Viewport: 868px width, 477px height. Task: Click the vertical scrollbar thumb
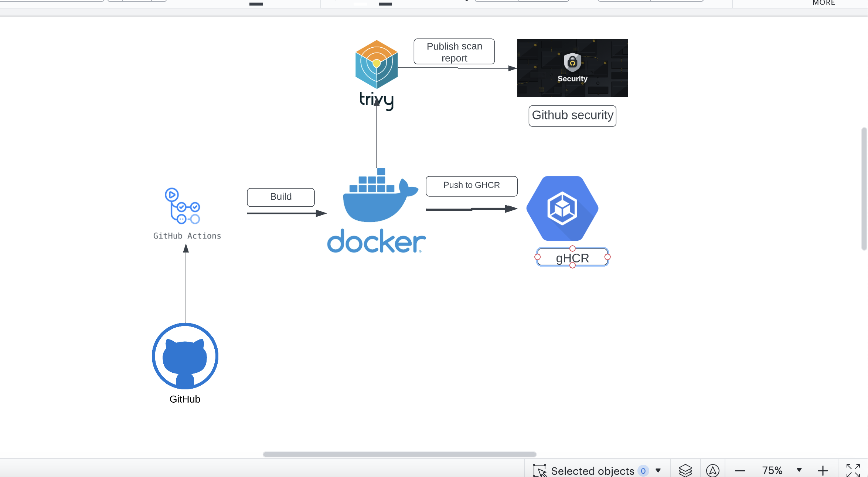click(x=864, y=189)
